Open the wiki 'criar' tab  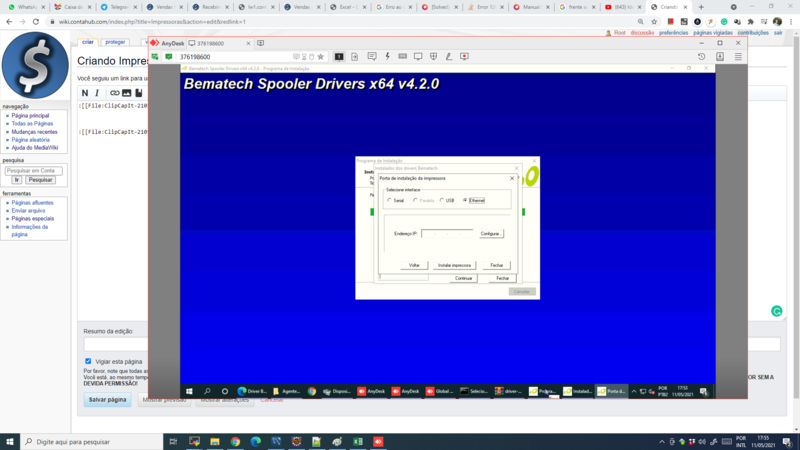click(88, 42)
